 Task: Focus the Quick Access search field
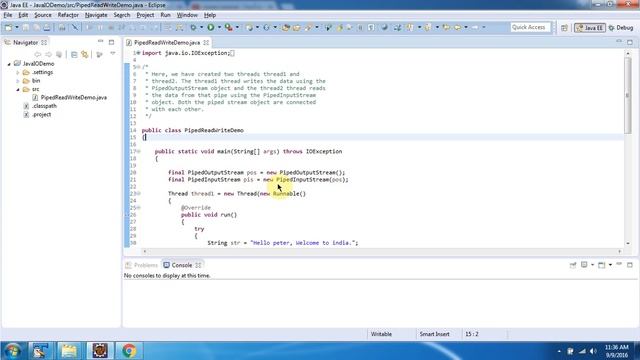tap(530, 27)
